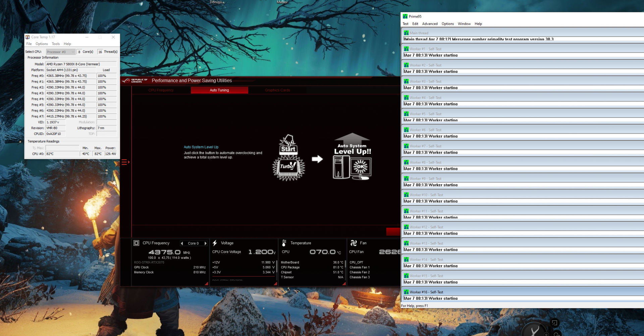Click the Auto System Level Up computer graphic

(x=352, y=167)
